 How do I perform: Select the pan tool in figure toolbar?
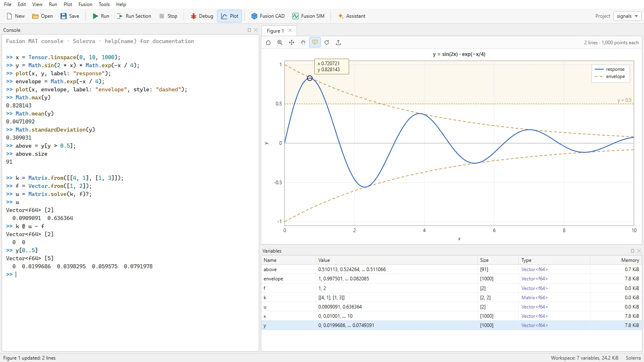pyautogui.click(x=291, y=42)
